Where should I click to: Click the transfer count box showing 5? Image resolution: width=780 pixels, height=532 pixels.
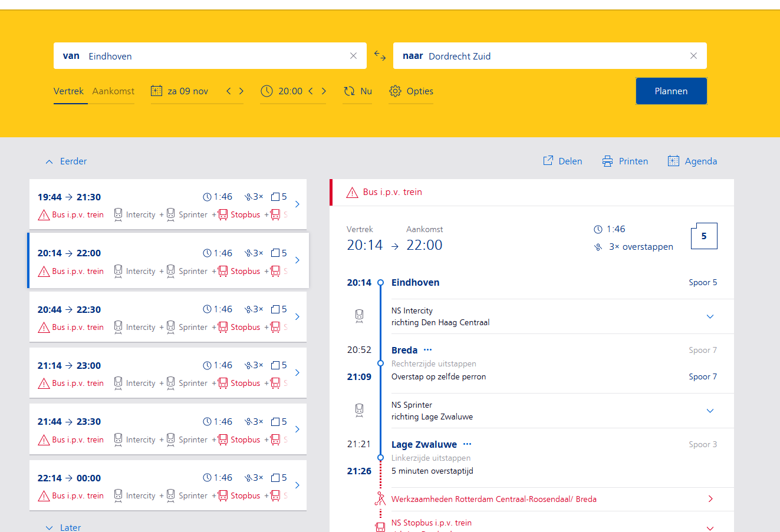(x=704, y=236)
